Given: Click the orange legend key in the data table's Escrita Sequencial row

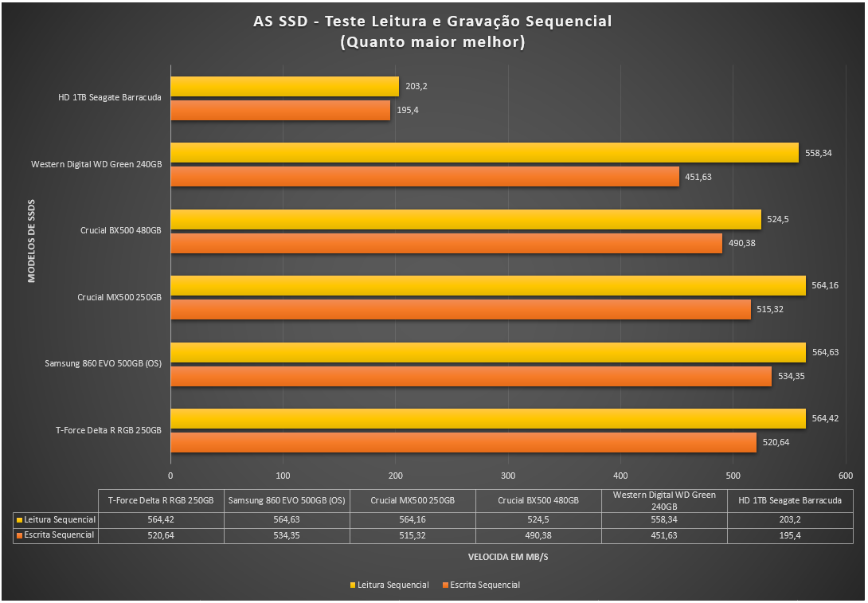Looking at the screenshot, I should pyautogui.click(x=19, y=535).
